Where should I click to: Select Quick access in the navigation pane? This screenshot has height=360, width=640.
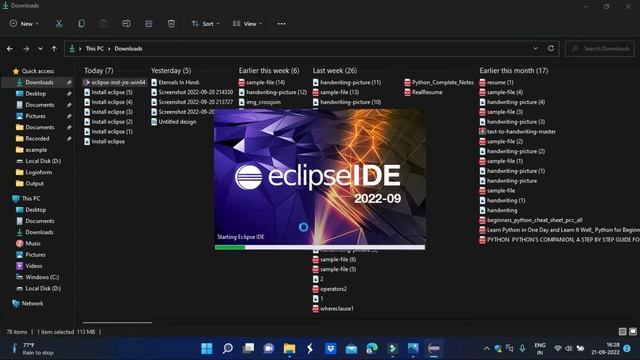38,71
